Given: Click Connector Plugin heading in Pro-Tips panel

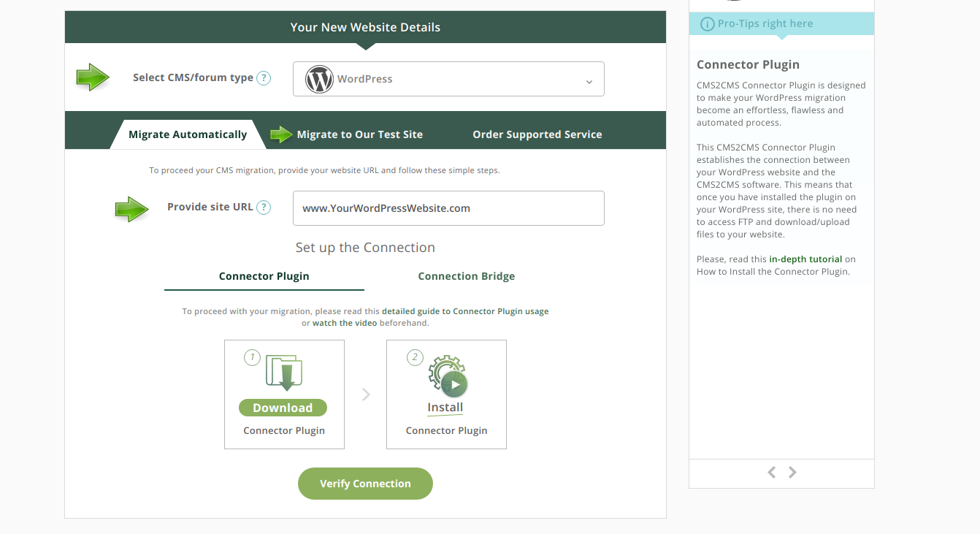Looking at the screenshot, I should 748,65.
